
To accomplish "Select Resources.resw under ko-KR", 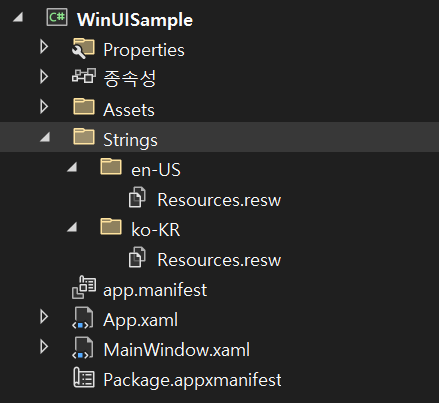I will [x=219, y=260].
